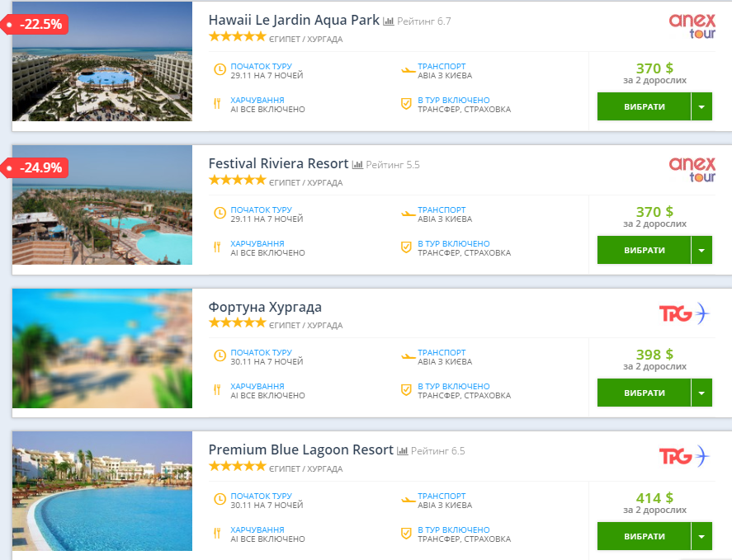The height and width of the screenshot is (560, 732).
Task: Click the -22.5% discount badge
Action: pos(38,25)
